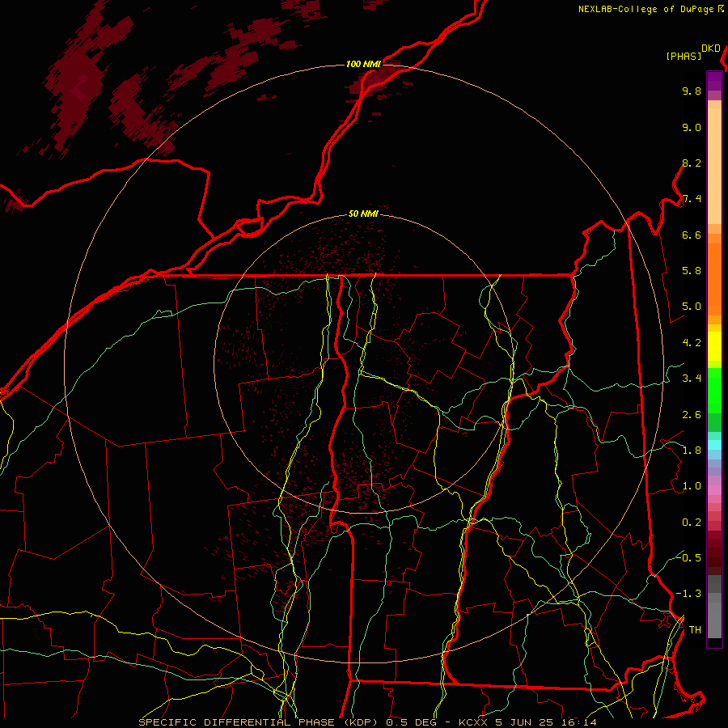Click the 6.6 color scale value
Viewport: 728px width, 728px height.
[x=692, y=235]
